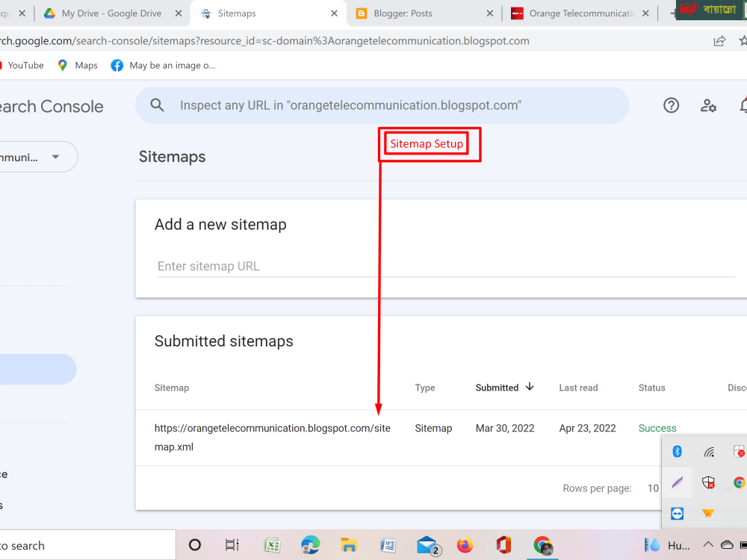Open the Windows Security shield tray icon

(x=708, y=482)
